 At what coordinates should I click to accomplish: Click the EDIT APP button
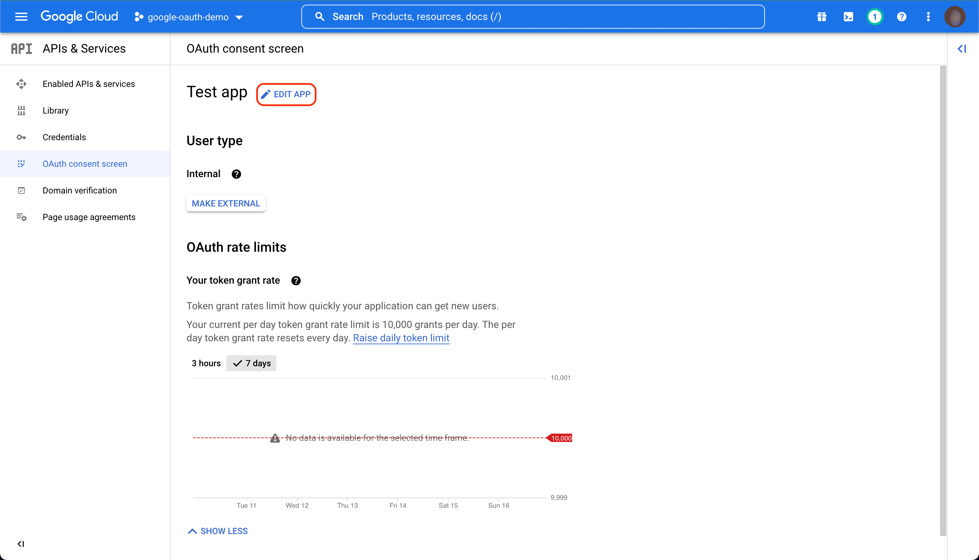point(286,94)
